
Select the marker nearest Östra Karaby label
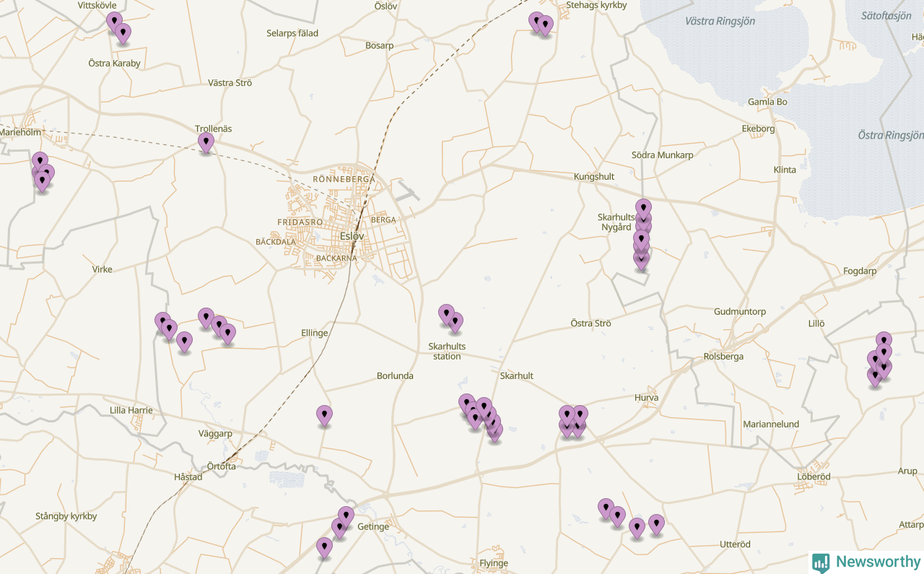point(123,32)
